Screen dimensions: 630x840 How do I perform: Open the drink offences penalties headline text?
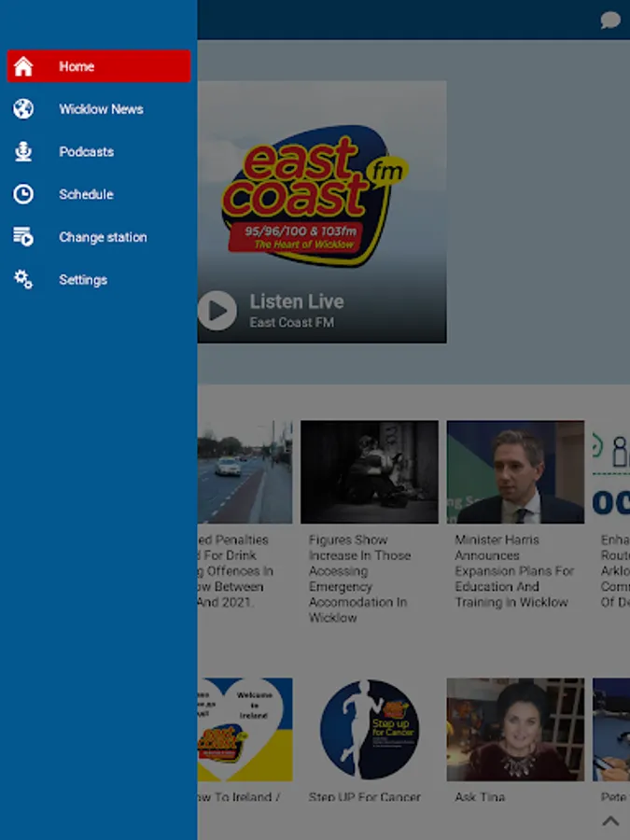click(x=236, y=571)
